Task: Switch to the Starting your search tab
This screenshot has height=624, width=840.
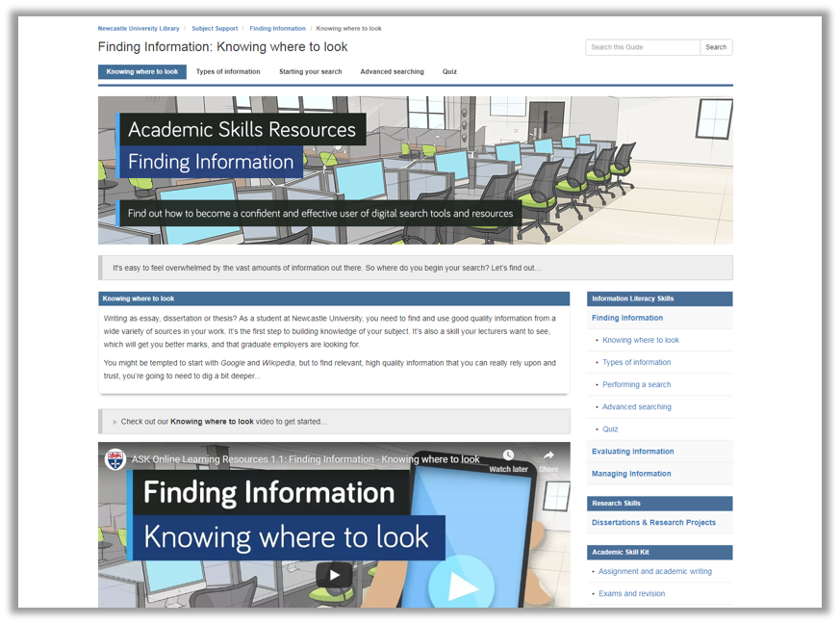Action: point(310,72)
